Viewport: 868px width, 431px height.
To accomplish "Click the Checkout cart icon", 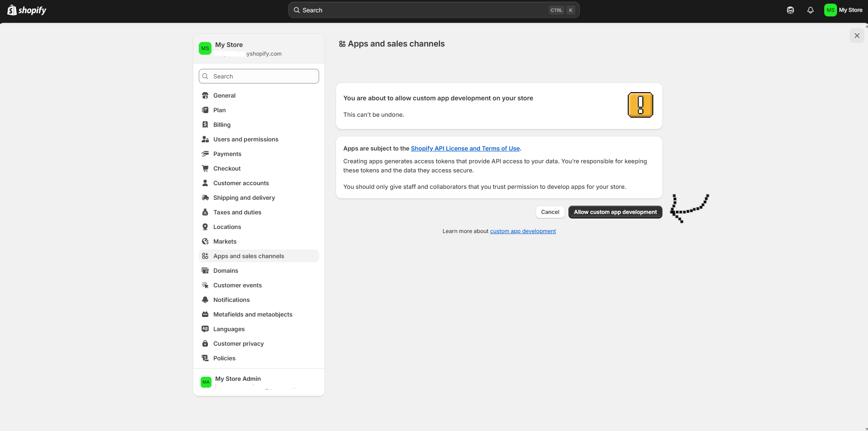I will tap(205, 168).
